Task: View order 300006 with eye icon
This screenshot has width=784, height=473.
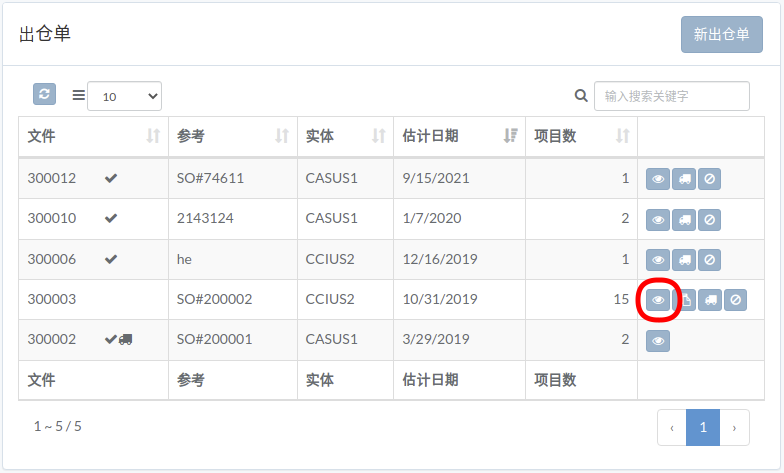Action: point(658,260)
